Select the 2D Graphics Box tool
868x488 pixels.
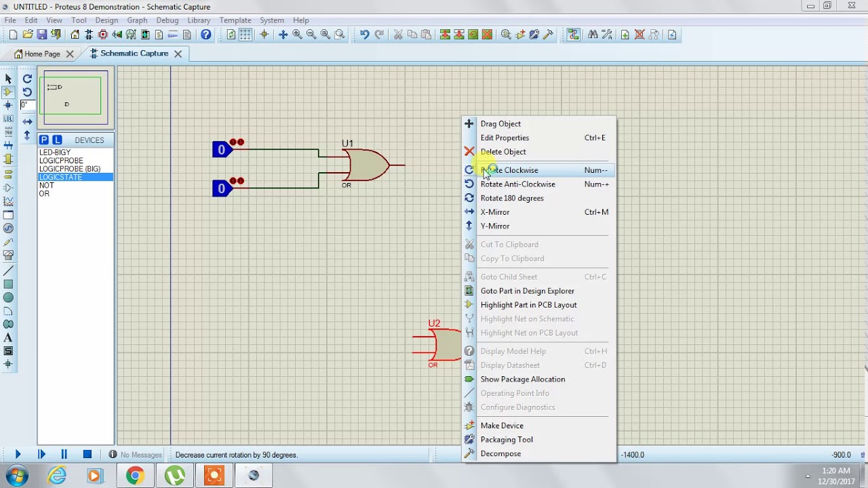point(8,285)
